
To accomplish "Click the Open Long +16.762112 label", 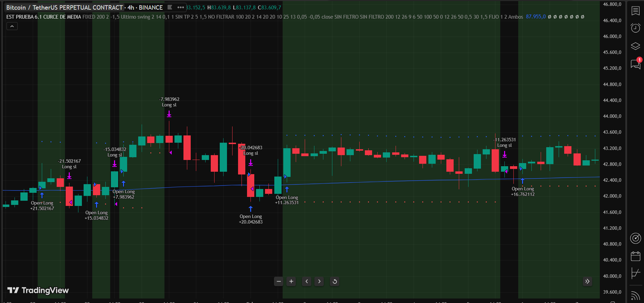I will [523, 191].
